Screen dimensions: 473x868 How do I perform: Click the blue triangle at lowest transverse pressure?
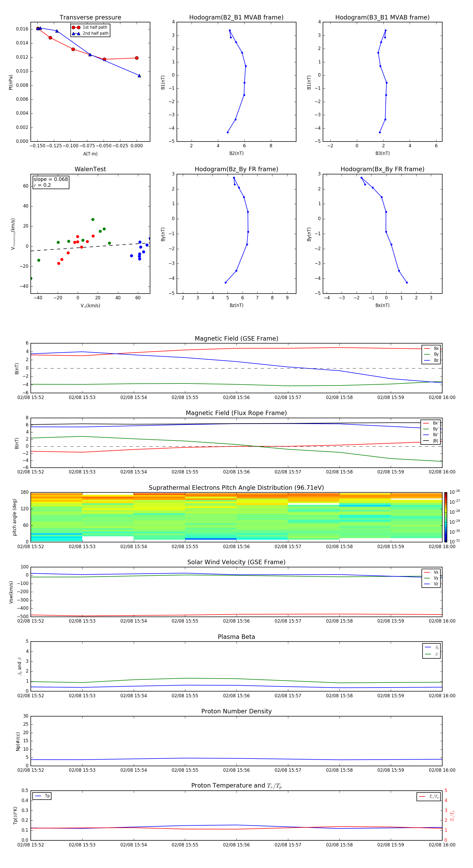(139, 76)
